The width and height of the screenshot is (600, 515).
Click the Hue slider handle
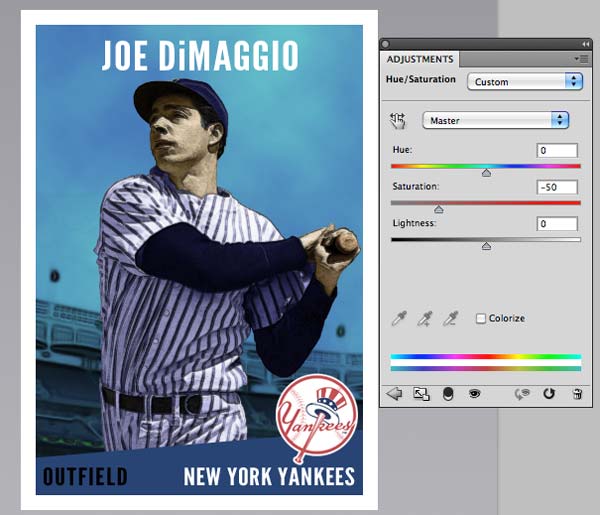click(x=486, y=173)
